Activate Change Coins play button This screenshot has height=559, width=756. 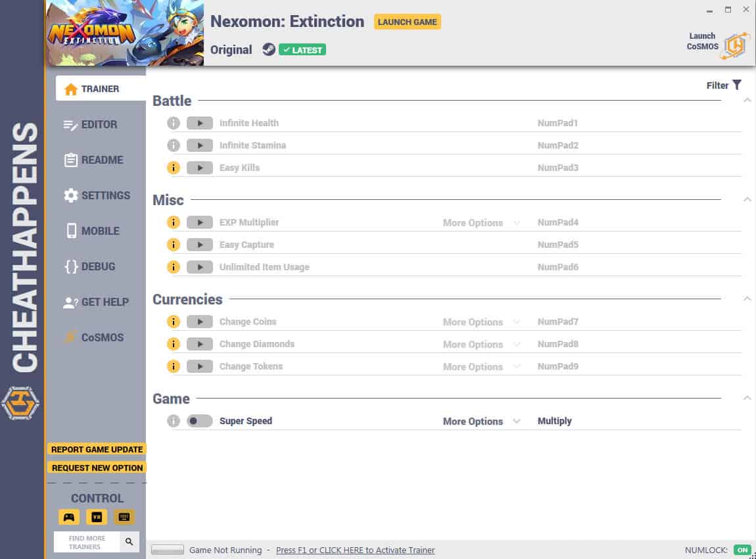click(200, 322)
